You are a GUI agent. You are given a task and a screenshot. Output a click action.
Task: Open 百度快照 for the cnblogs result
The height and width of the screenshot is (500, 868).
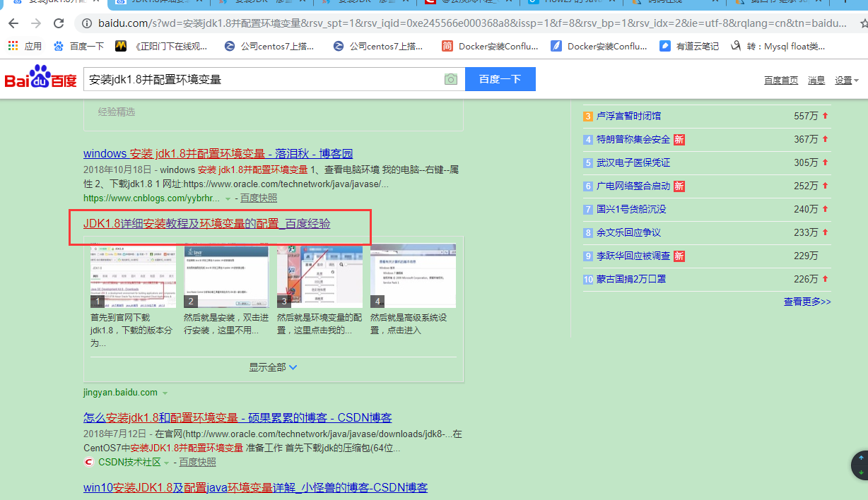(x=259, y=198)
